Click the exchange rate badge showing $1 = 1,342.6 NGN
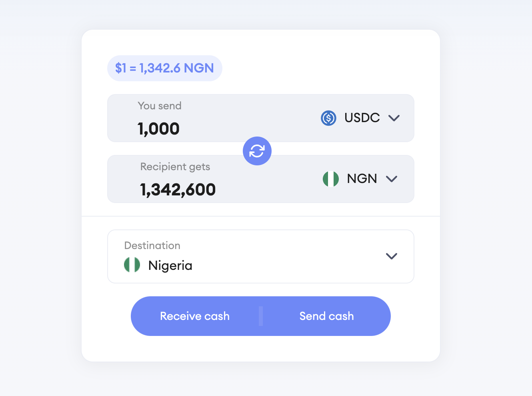 click(x=164, y=68)
